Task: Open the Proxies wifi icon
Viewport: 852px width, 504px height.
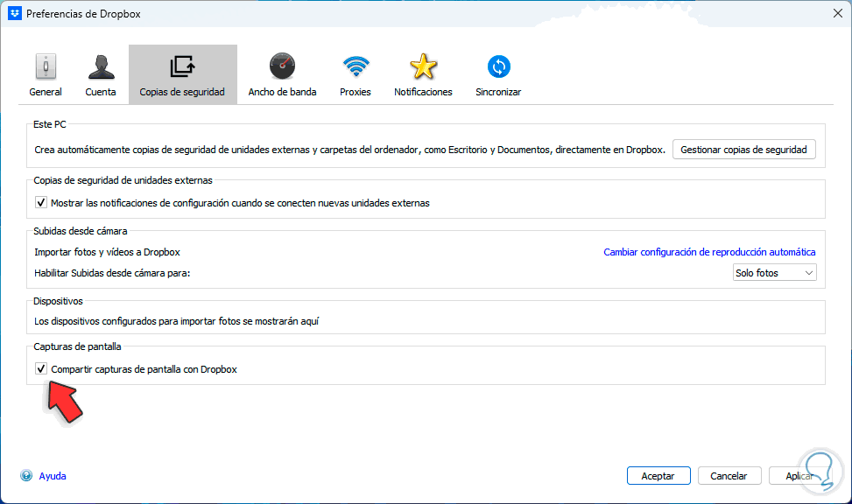Action: click(x=356, y=66)
